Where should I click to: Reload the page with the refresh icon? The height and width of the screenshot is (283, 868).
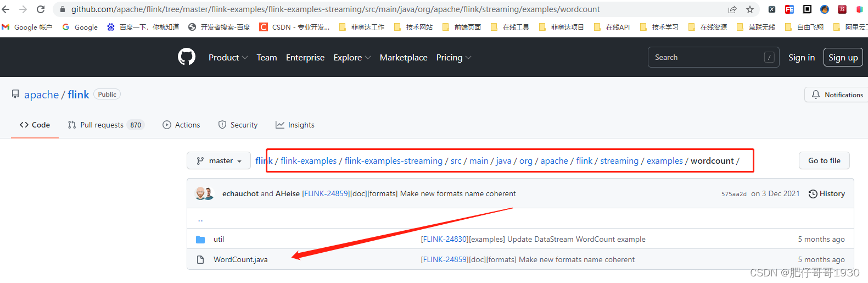41,9
